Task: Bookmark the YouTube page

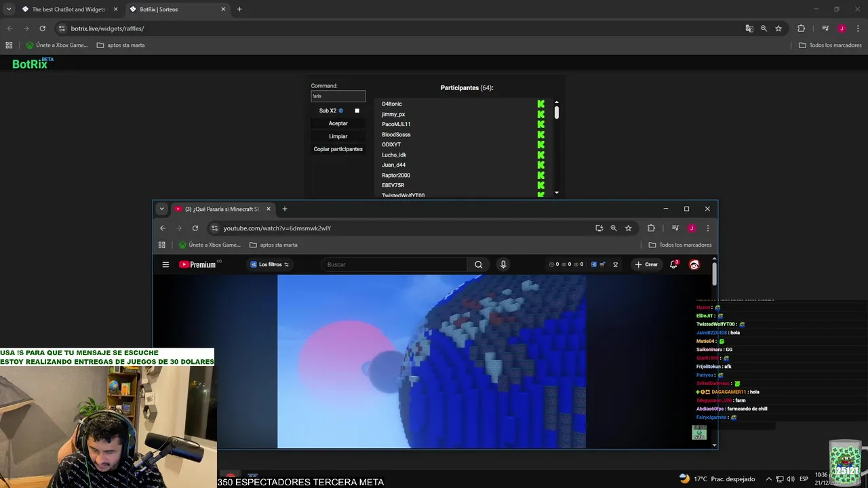Action: coord(629,228)
